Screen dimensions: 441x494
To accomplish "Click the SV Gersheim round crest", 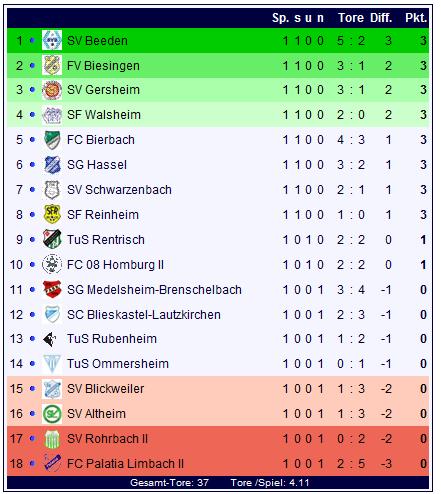I will pyautogui.click(x=52, y=90).
